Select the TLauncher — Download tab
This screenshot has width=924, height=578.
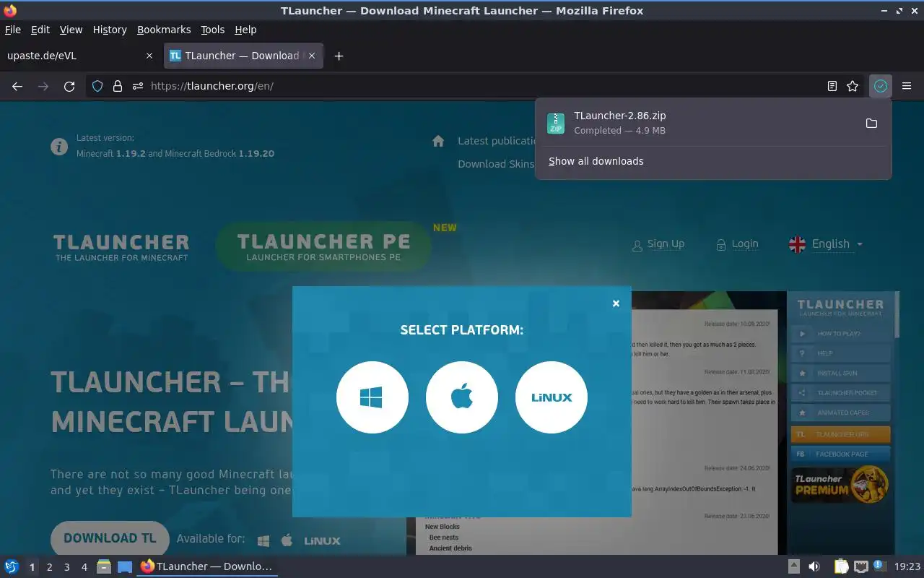[244, 56]
